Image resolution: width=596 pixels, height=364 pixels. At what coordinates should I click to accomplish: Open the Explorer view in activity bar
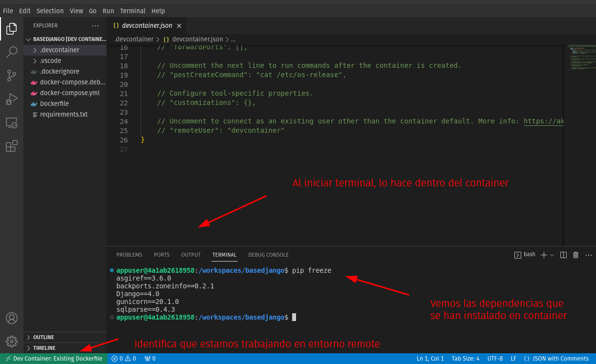click(x=12, y=29)
